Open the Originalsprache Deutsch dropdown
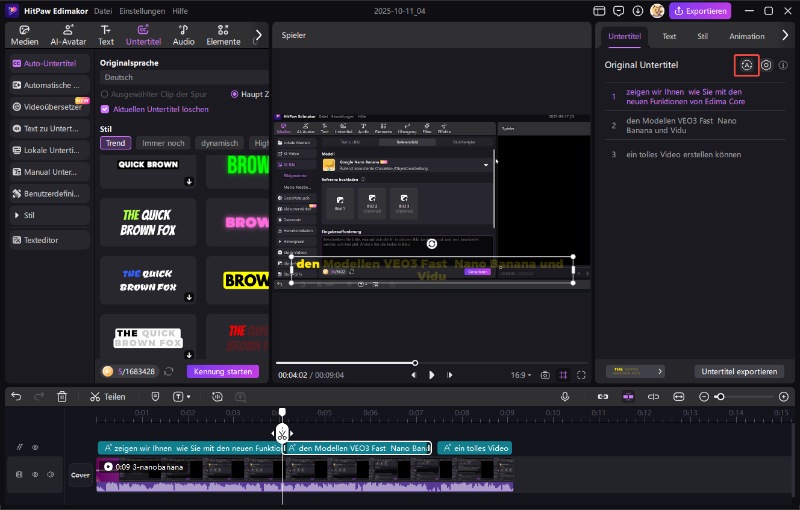 point(182,77)
